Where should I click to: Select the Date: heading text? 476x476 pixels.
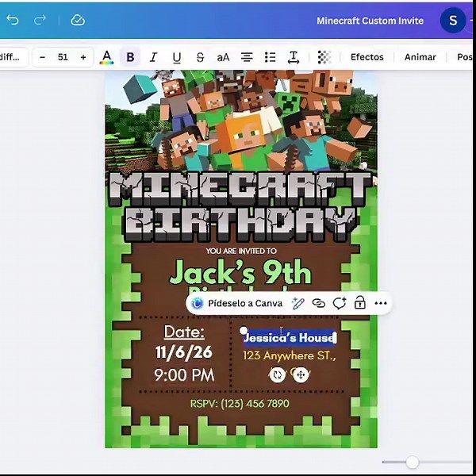(x=184, y=332)
